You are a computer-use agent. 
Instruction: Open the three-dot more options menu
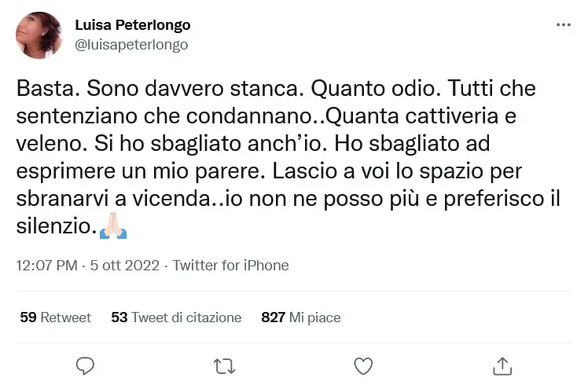563,25
